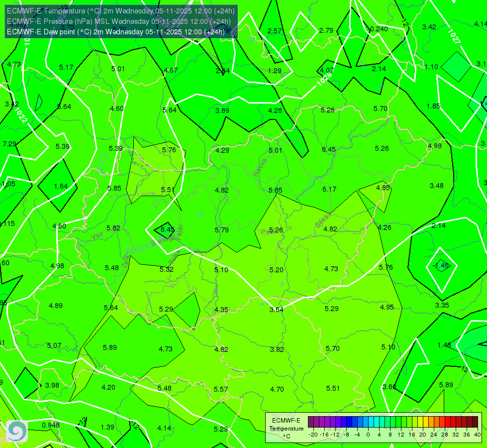Click the value 1.29

tap(275, 71)
